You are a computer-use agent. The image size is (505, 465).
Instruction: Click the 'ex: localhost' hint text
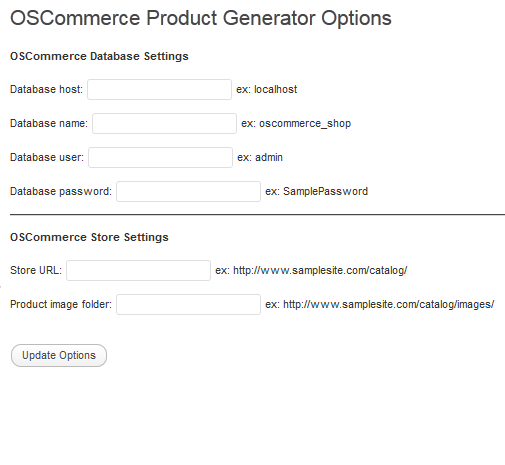[267, 89]
